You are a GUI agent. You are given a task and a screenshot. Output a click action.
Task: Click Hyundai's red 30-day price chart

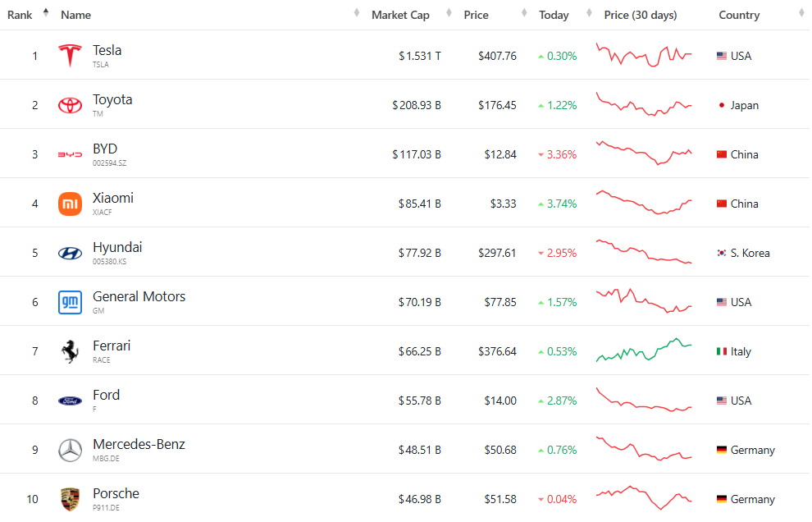[x=644, y=251]
